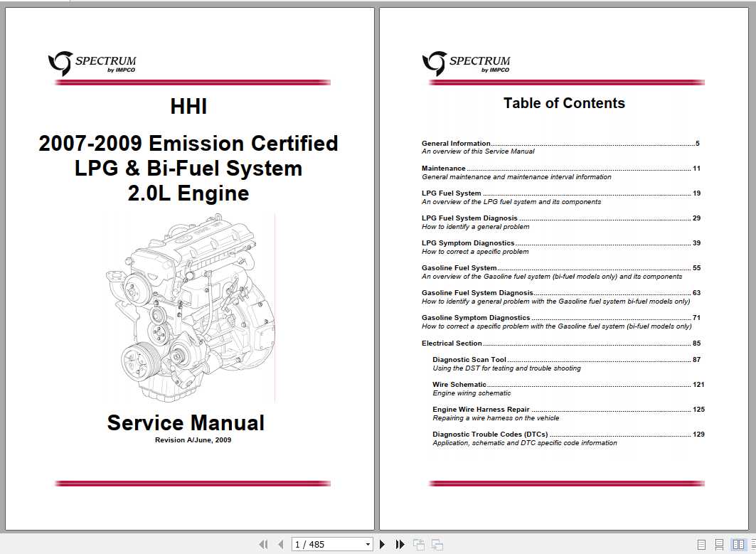Open Engine Wire Harness Repair entry
Screen dimensions: 756x554
(x=568, y=410)
